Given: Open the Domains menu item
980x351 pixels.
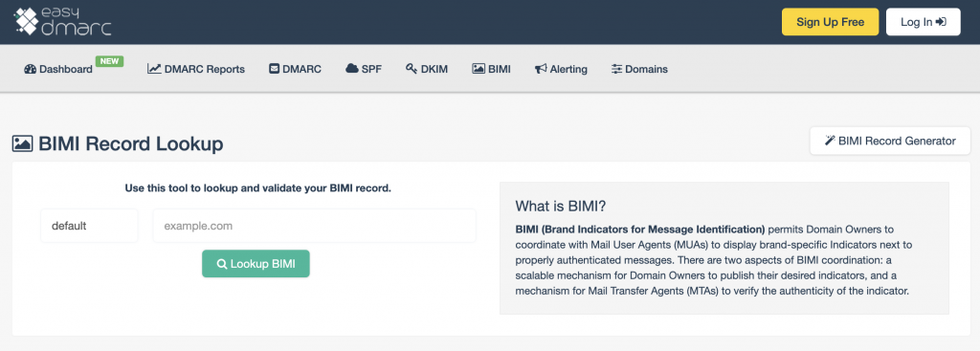Looking at the screenshot, I should tap(638, 69).
